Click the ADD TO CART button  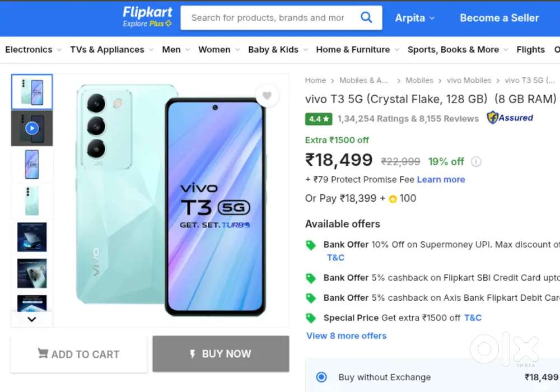(78, 354)
